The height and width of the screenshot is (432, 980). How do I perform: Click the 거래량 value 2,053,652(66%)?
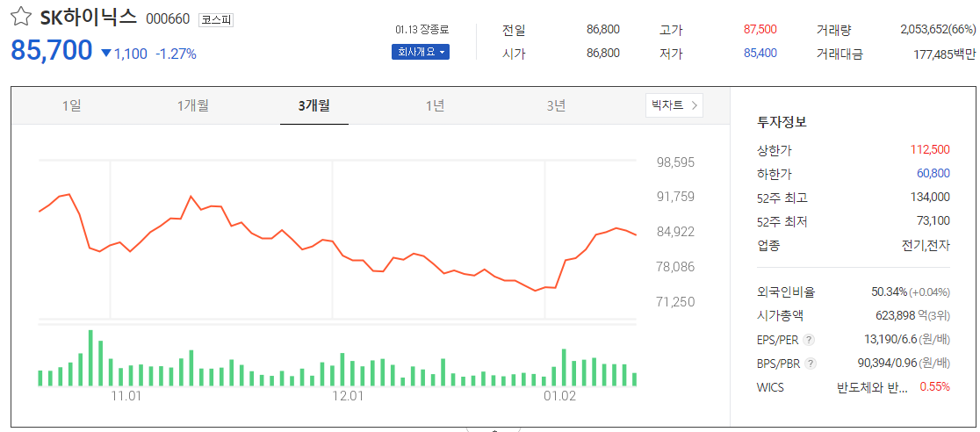pos(938,29)
